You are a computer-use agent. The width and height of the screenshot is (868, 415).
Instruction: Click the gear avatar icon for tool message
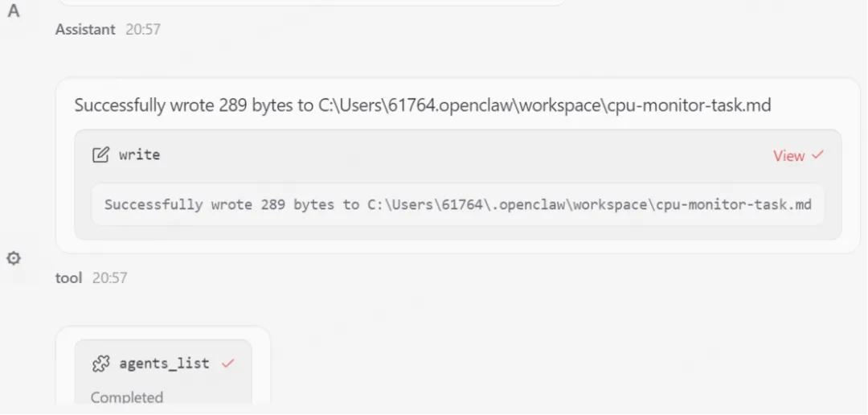[14, 257]
